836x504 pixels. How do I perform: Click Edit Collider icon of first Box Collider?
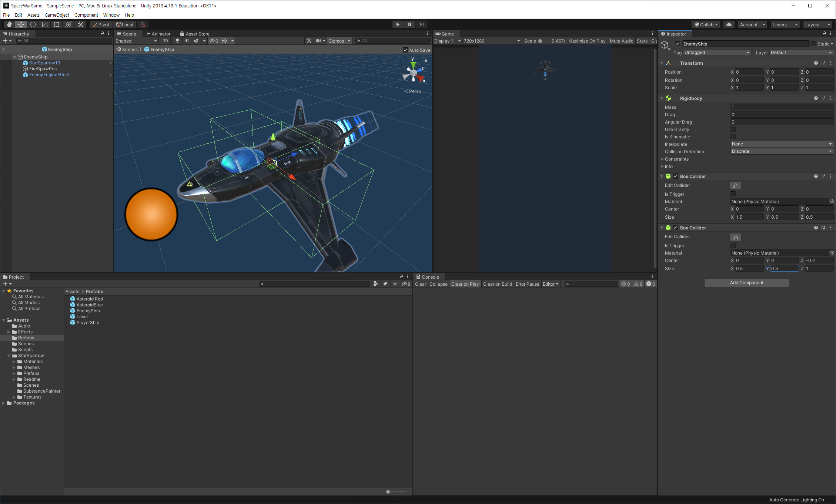point(735,186)
